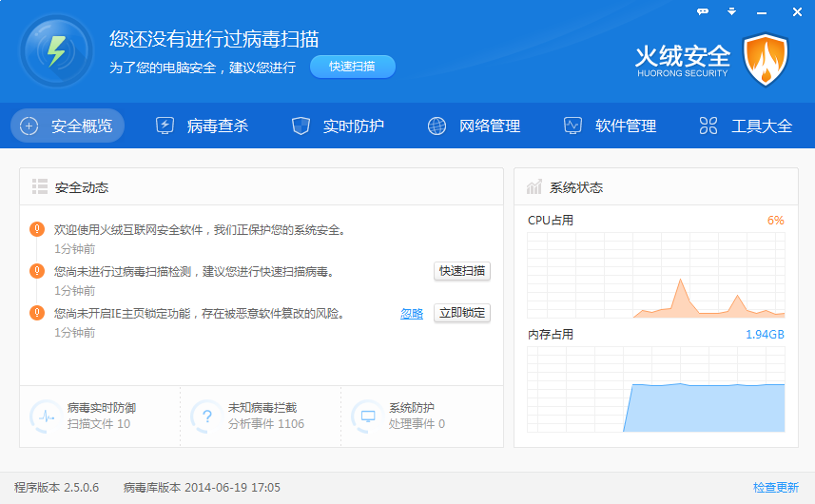The image size is (815, 504).
Task: Click the 快速扫描 button in security feed
Action: pyautogui.click(x=462, y=271)
